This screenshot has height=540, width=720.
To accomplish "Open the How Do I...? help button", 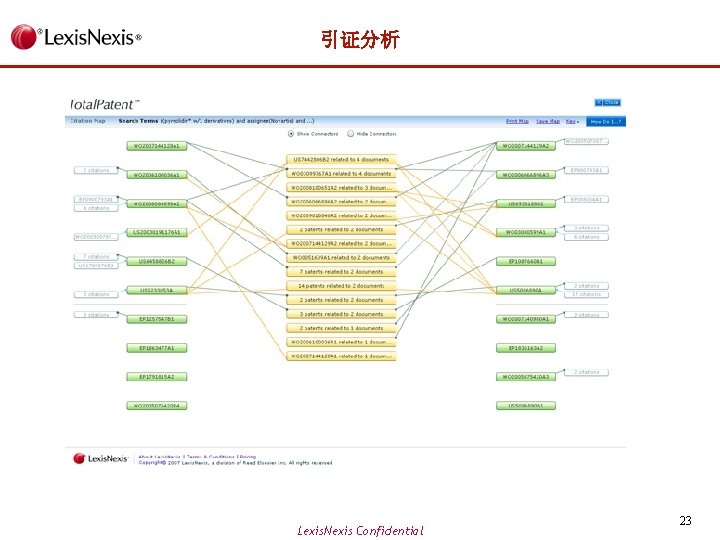I will 606,121.
